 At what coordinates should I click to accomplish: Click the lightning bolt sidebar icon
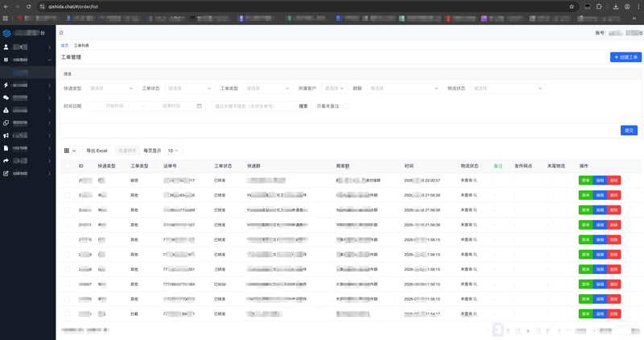6,85
